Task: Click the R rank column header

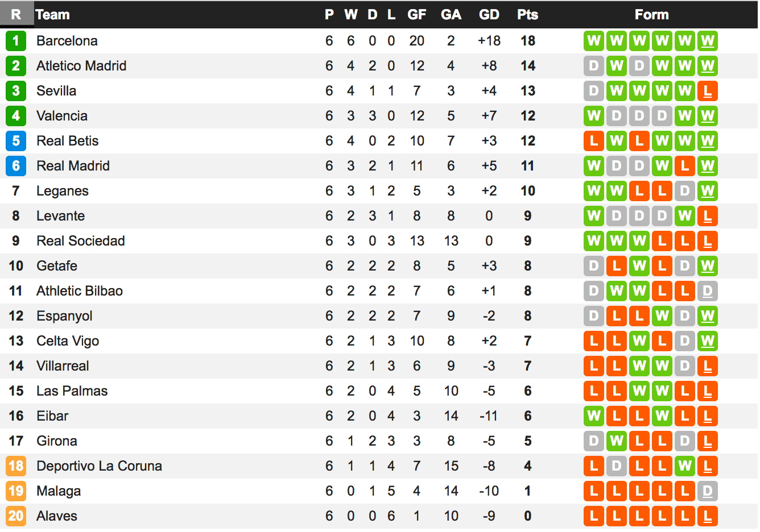Action: tap(16, 15)
